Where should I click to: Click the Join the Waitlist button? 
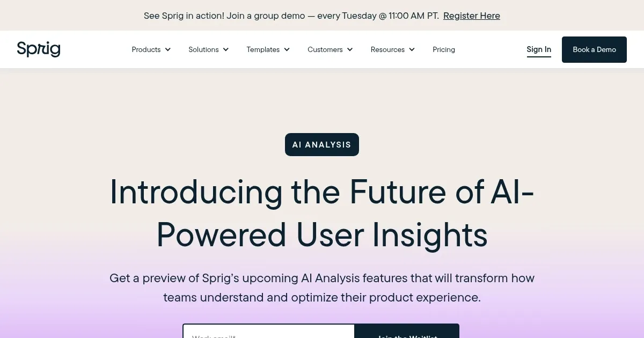click(407, 334)
